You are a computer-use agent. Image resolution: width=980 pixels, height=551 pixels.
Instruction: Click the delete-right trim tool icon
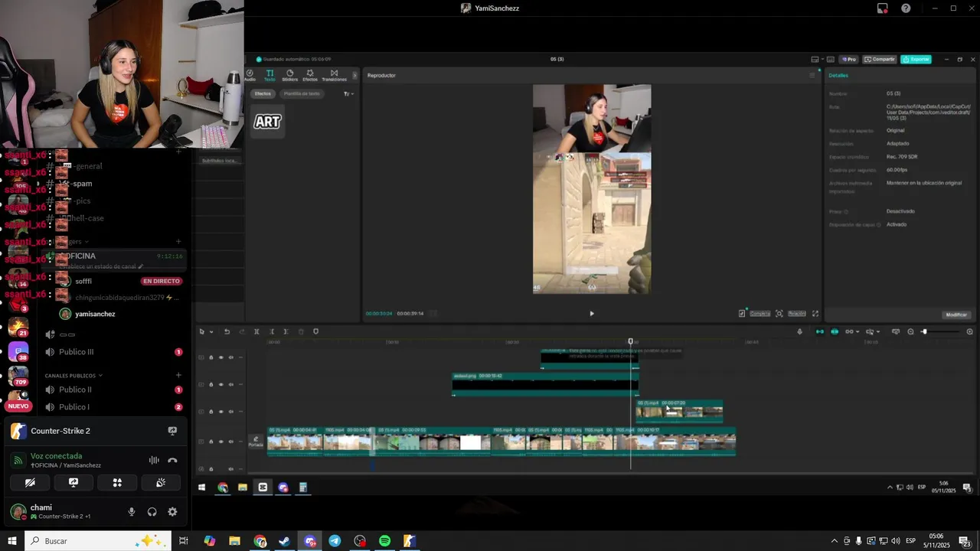coord(286,331)
